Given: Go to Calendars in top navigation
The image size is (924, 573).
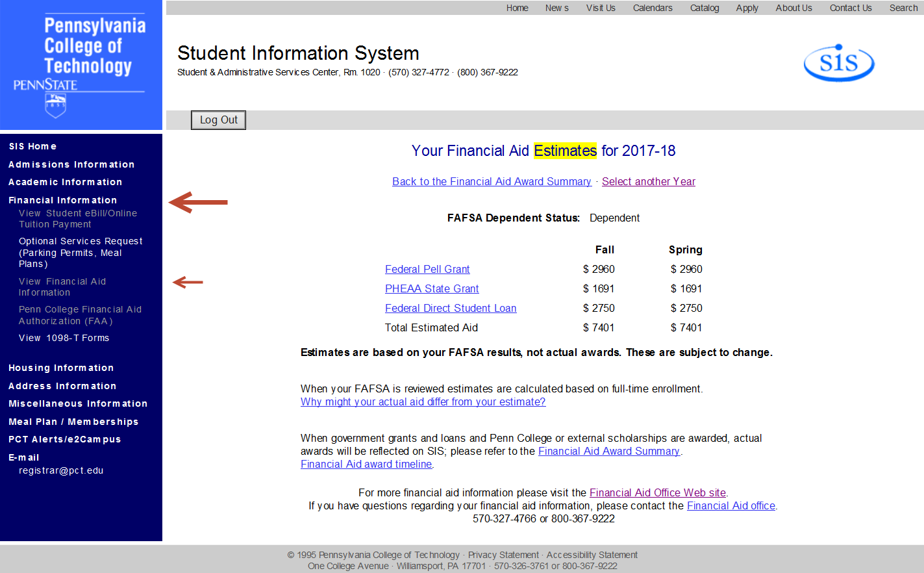Looking at the screenshot, I should pos(652,8).
